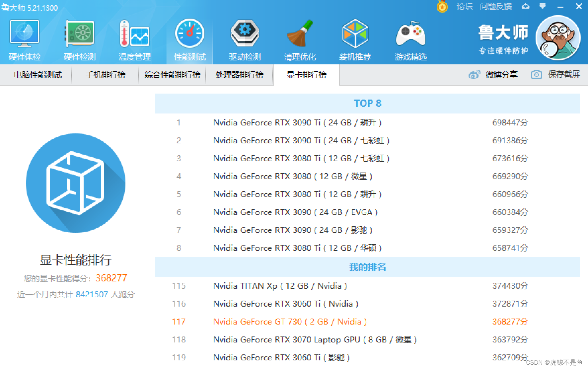Viewport: 588px width, 369px height.
Task: Click the 显卡性能排行 heading
Action: tap(76, 260)
